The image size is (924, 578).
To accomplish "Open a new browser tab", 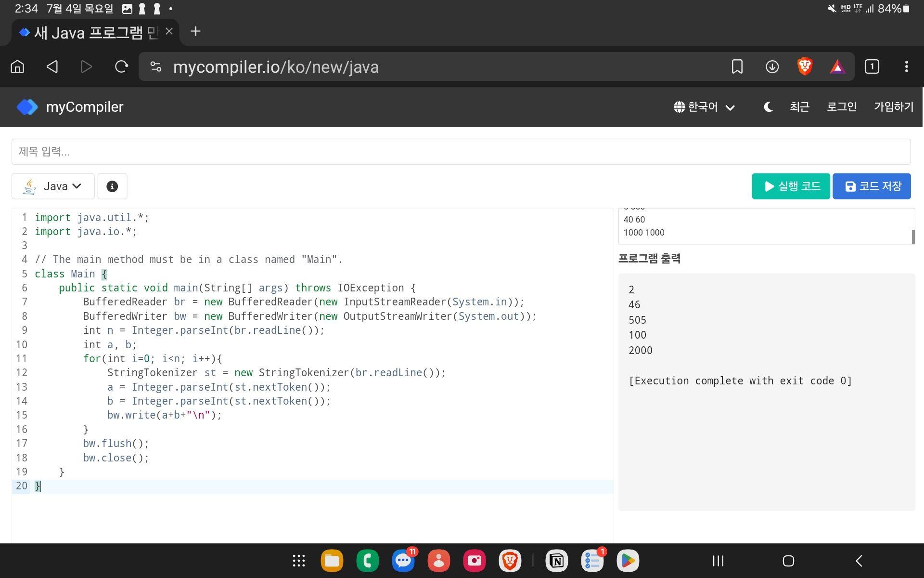I will (195, 31).
